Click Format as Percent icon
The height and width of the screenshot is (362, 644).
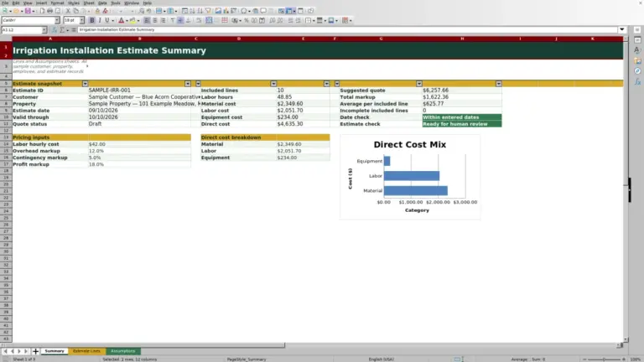click(x=247, y=20)
